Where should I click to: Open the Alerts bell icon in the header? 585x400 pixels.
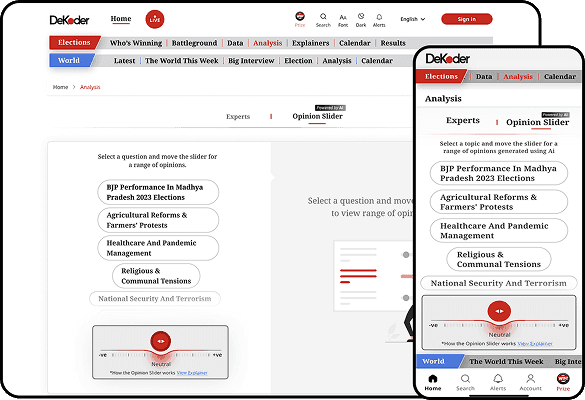click(x=379, y=17)
